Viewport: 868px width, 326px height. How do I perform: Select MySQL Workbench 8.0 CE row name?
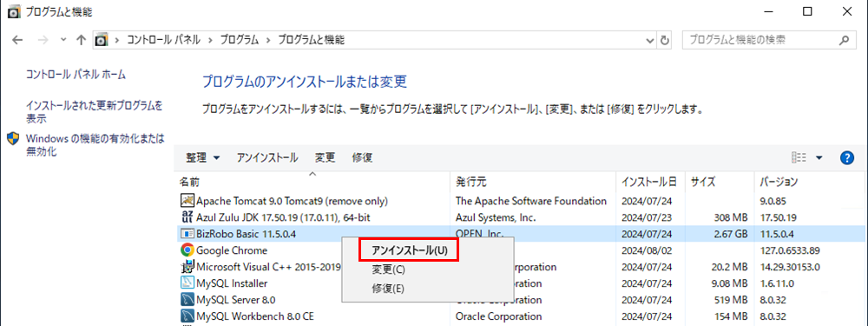[254, 316]
